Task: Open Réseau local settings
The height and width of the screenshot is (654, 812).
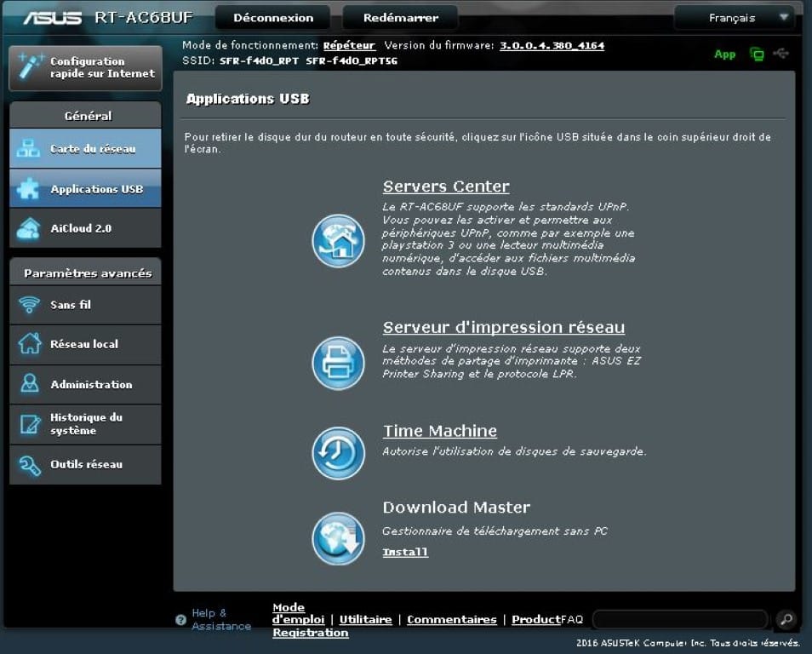Action: [85, 345]
